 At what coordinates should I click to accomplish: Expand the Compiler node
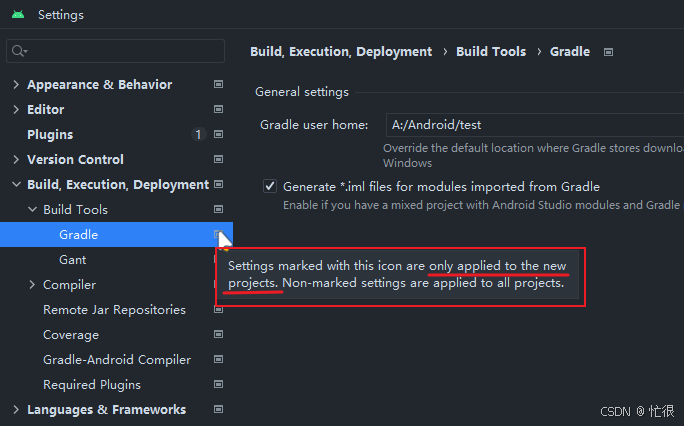point(32,285)
